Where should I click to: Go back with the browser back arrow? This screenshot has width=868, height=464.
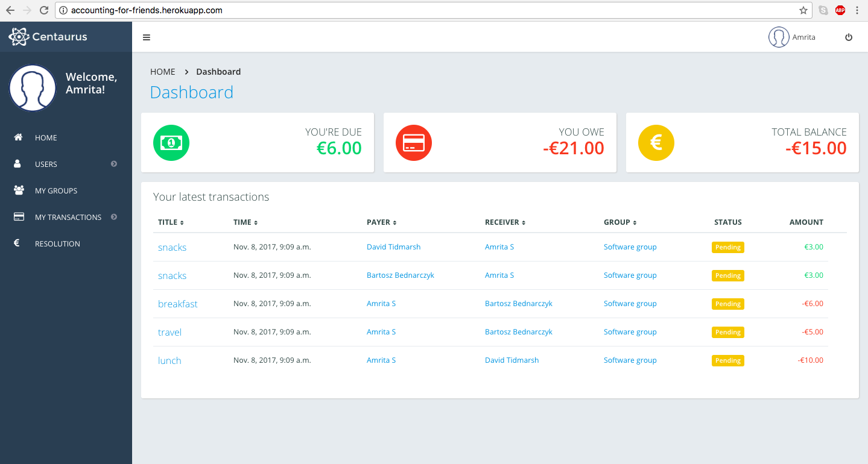coord(10,10)
